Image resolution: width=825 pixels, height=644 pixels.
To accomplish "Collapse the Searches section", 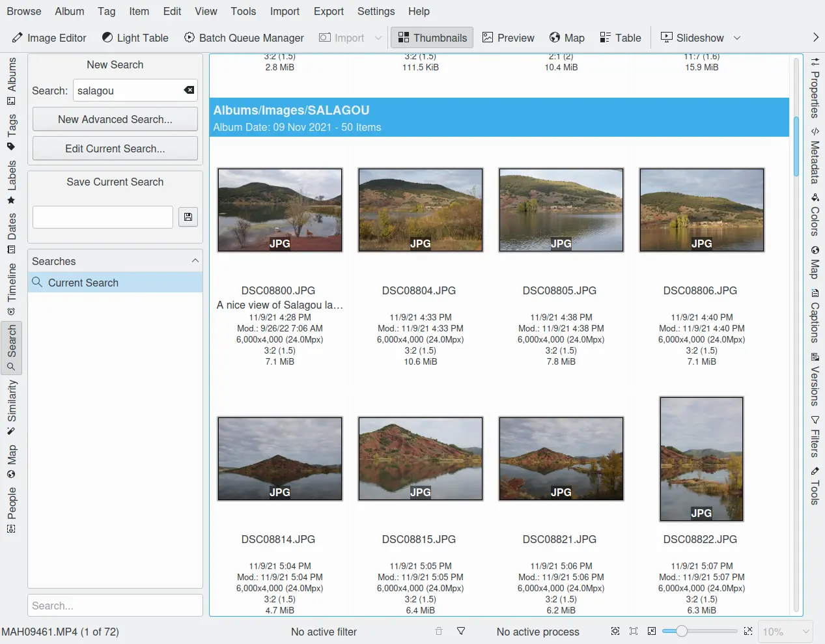I will (195, 261).
